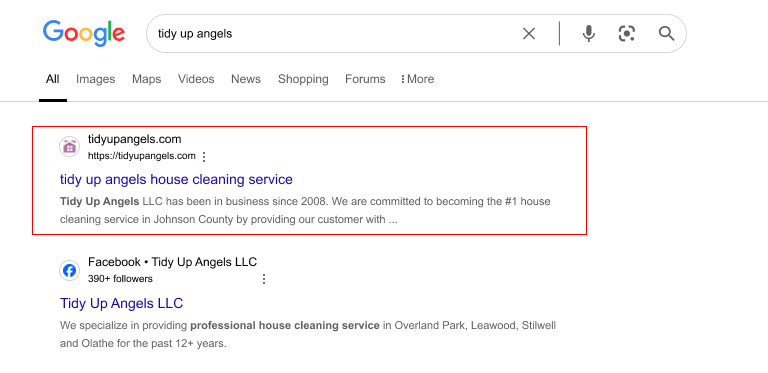
Task: Select the Forums tab
Action: pyautogui.click(x=365, y=79)
